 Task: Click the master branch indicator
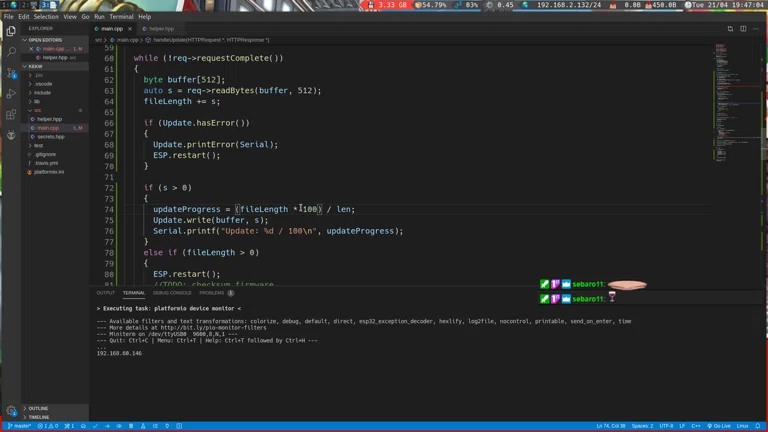tap(20, 426)
